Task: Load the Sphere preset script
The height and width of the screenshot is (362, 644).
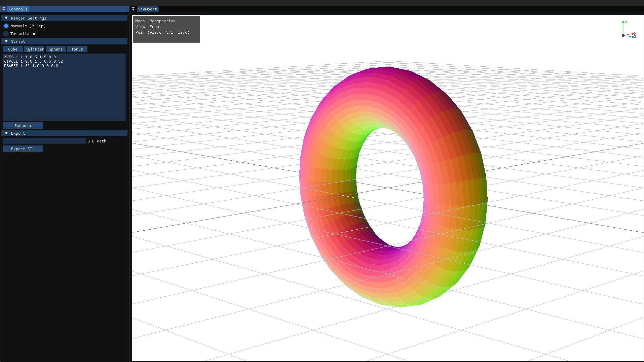Action: (56, 49)
